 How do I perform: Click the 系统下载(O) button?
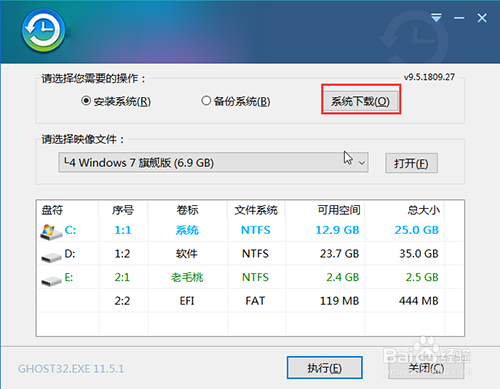361,101
